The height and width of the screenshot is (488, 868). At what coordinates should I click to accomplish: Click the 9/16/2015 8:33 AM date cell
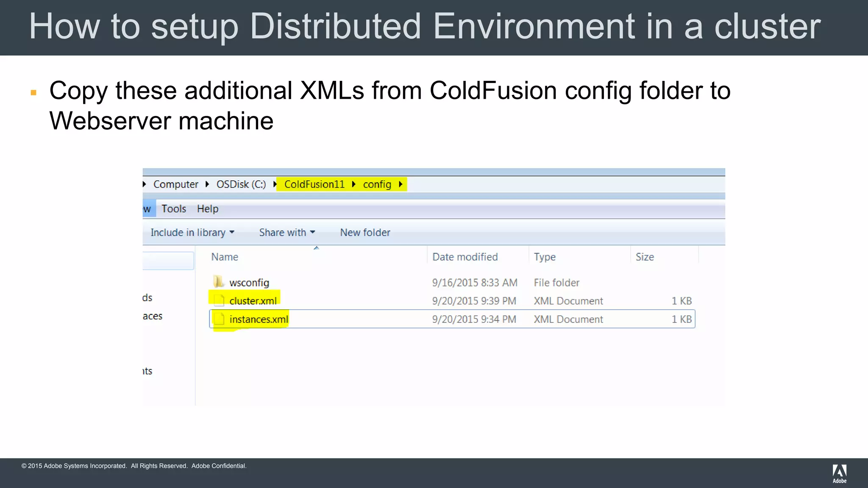475,283
